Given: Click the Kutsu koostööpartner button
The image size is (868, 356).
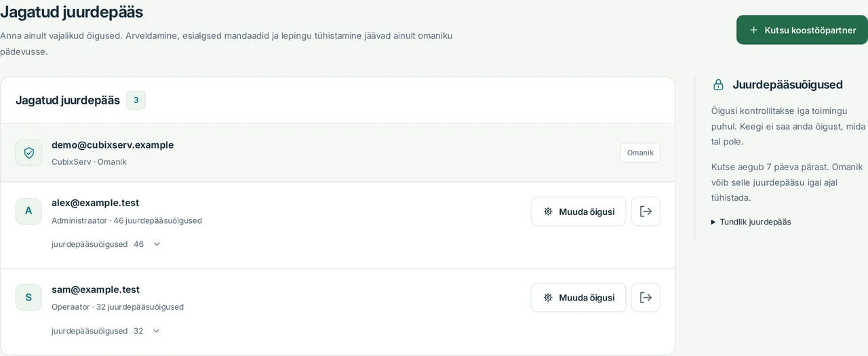Looking at the screenshot, I should 802,30.
